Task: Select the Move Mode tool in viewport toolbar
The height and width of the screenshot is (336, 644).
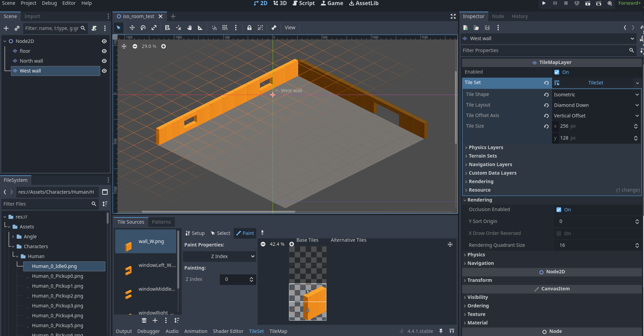Action: tap(132, 28)
